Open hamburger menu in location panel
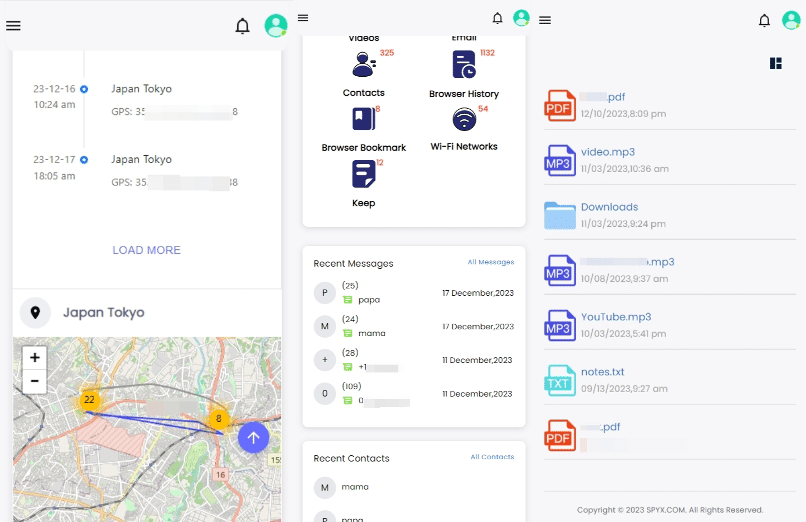The image size is (806, 522). click(13, 26)
